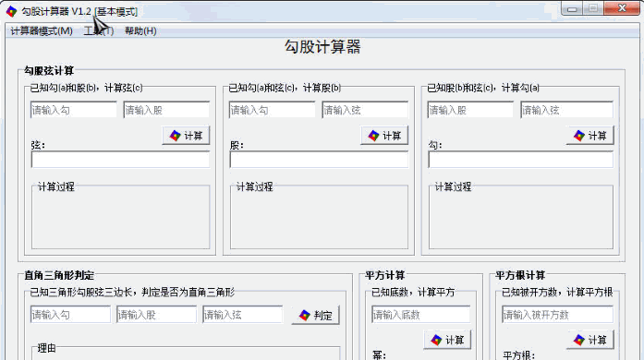Click label 已知底数，计算平方
This screenshot has height=360, width=644.
point(413,292)
